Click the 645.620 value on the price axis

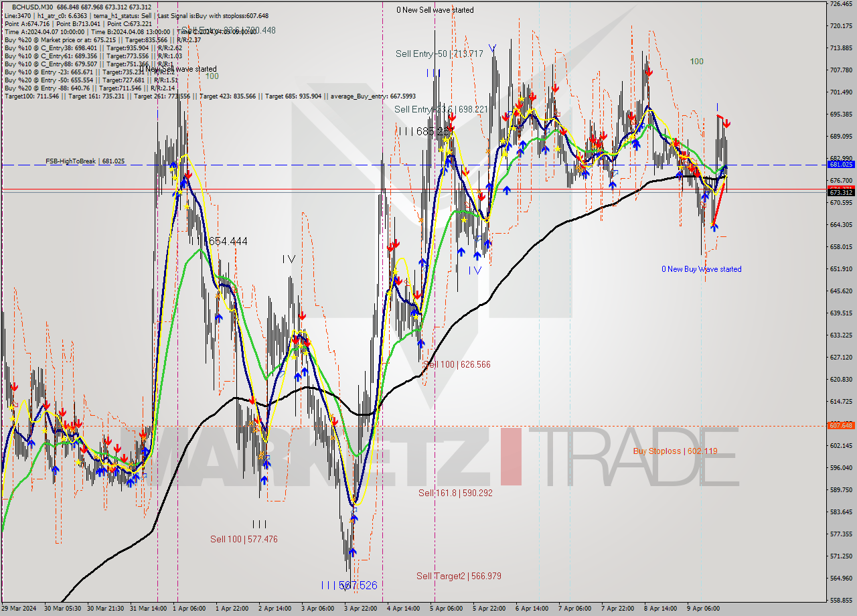pyautogui.click(x=841, y=291)
